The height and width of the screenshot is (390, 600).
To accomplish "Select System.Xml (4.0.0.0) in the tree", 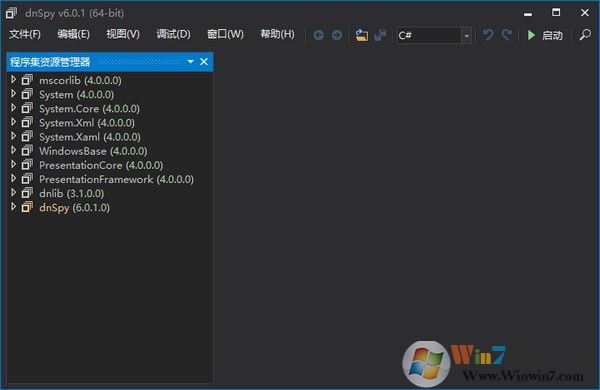I will pyautogui.click(x=87, y=123).
